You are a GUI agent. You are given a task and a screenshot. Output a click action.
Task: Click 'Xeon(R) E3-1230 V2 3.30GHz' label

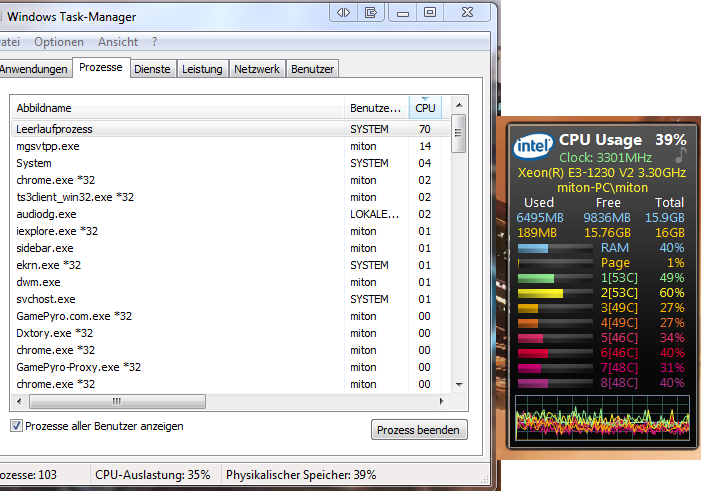coord(602,173)
